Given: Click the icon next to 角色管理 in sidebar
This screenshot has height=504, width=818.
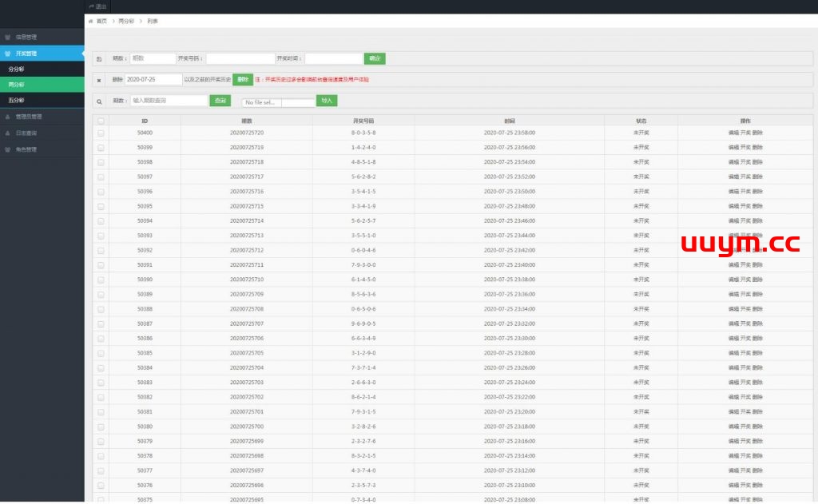Looking at the screenshot, I should 8,149.
